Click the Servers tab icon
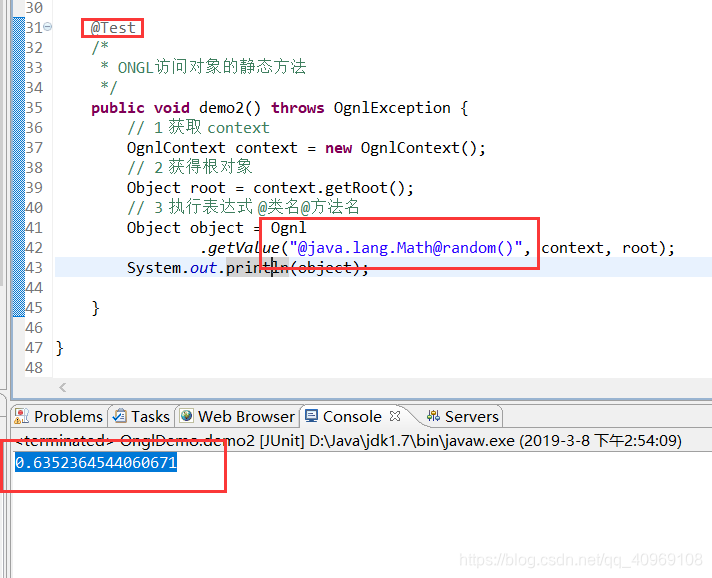The image size is (712, 578). pos(433,415)
